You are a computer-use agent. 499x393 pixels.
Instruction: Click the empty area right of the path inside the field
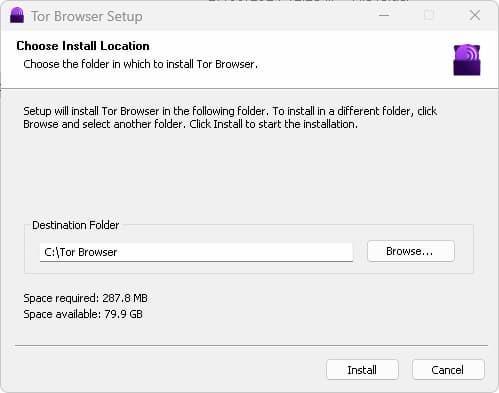coord(233,252)
